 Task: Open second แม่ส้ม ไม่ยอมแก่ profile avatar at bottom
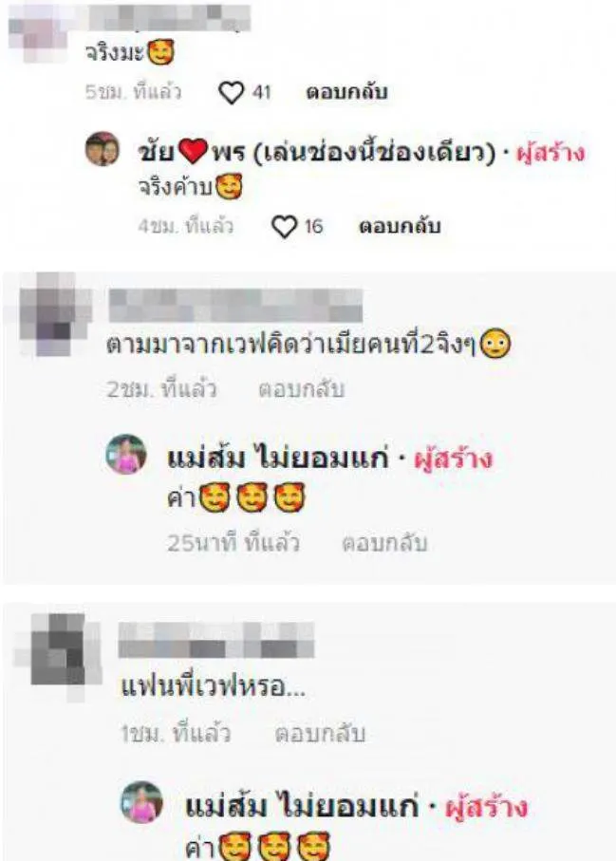tap(141, 802)
